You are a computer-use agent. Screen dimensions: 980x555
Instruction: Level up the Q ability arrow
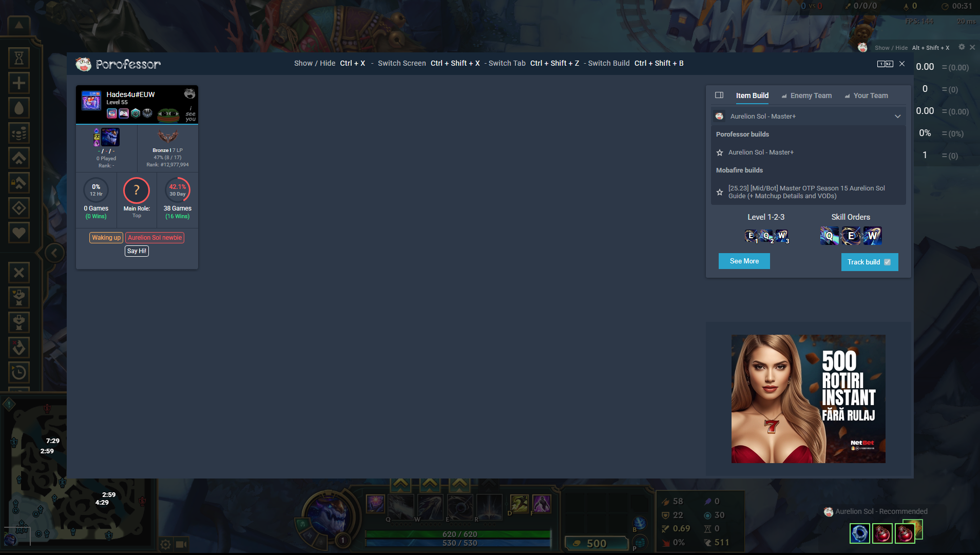[400, 484]
